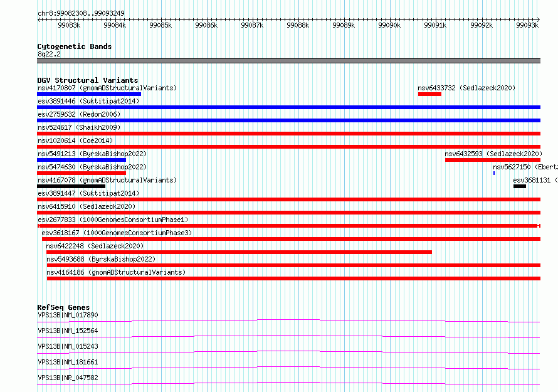Click the Cytogenetic Bands track title

point(75,46)
